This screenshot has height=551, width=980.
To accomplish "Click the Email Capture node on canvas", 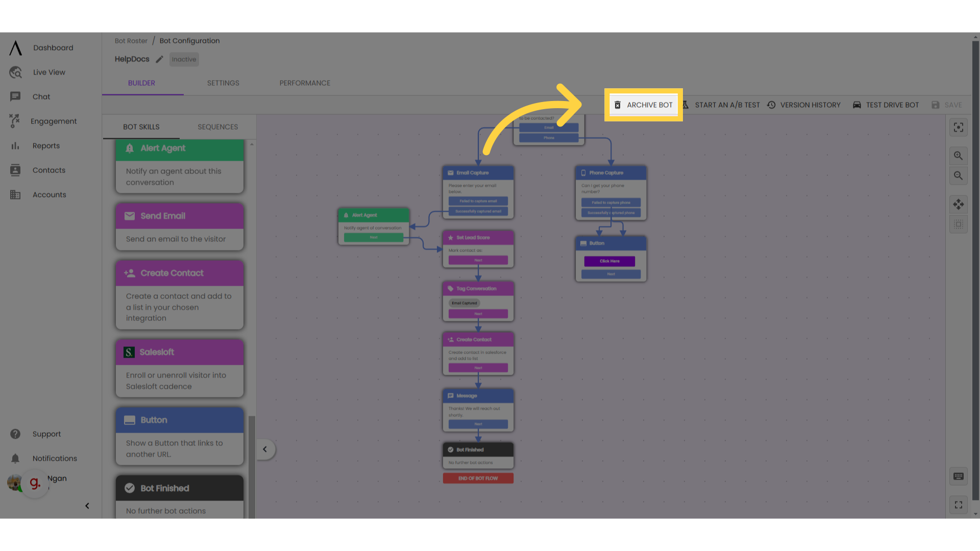I will tap(478, 192).
